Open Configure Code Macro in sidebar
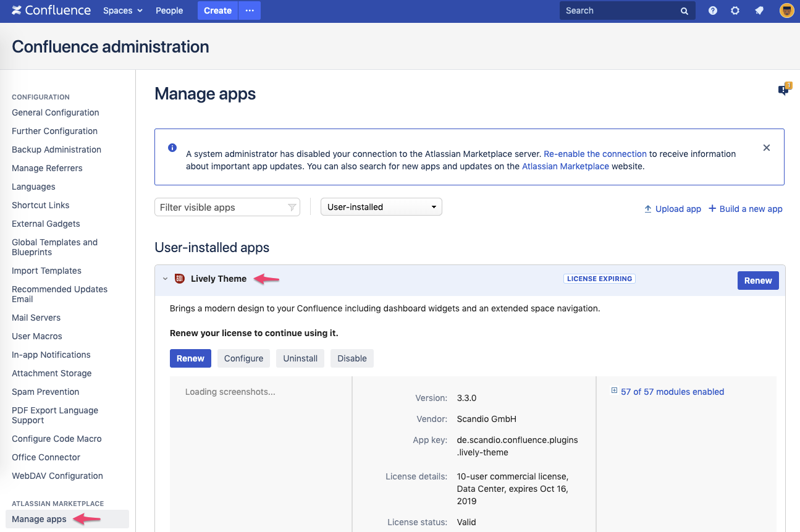 click(x=57, y=439)
